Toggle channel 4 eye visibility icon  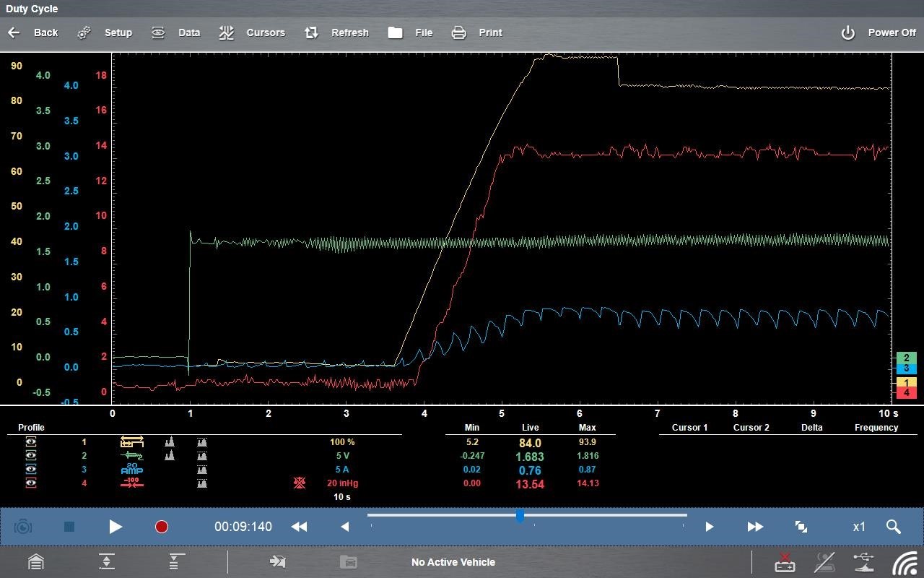coord(31,483)
